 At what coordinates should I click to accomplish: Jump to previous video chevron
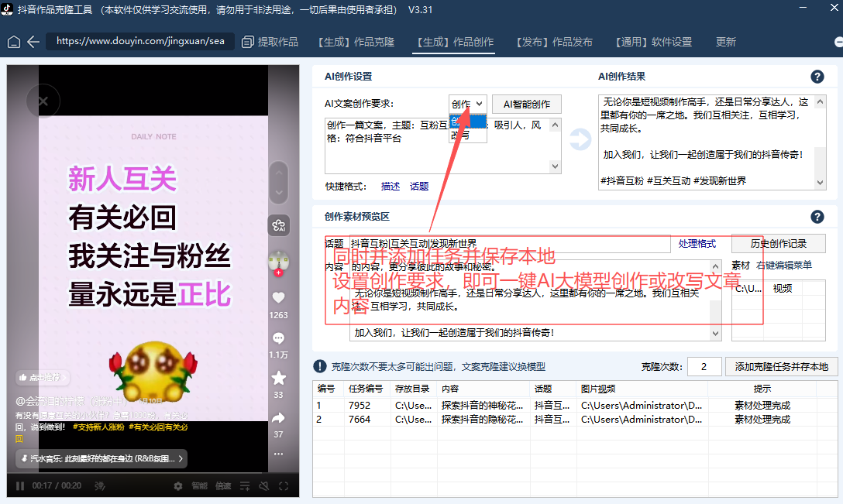[x=278, y=173]
